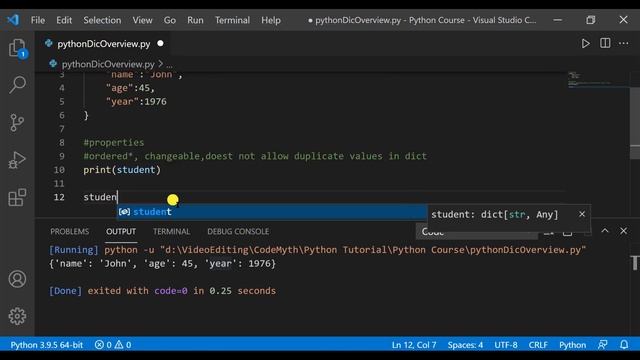The width and height of the screenshot is (640, 360).
Task: Switch to the TERMINAL panel tab
Action: pyautogui.click(x=171, y=231)
